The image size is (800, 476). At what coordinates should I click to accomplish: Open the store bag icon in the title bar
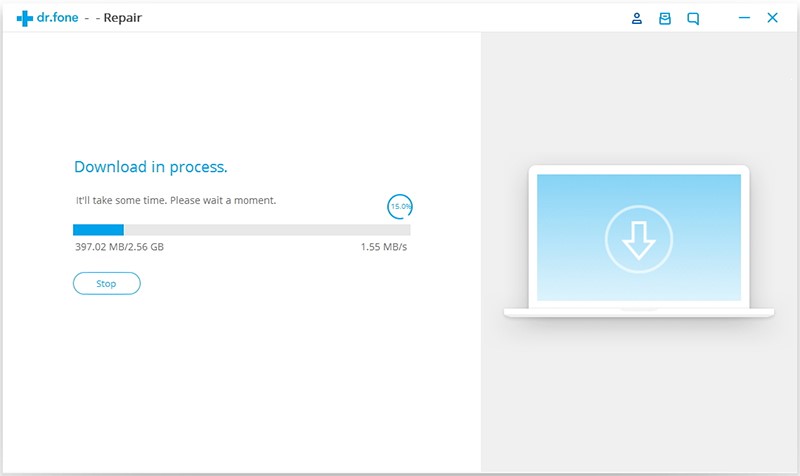coord(665,18)
